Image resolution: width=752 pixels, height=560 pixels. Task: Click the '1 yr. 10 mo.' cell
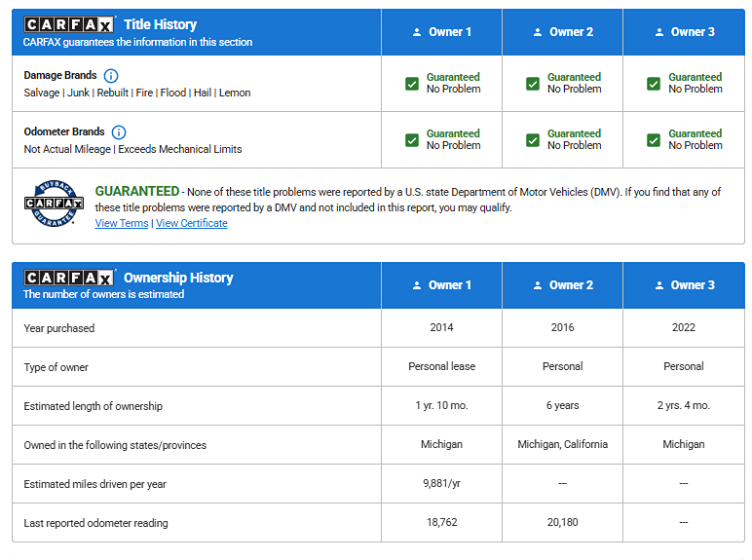click(x=441, y=405)
